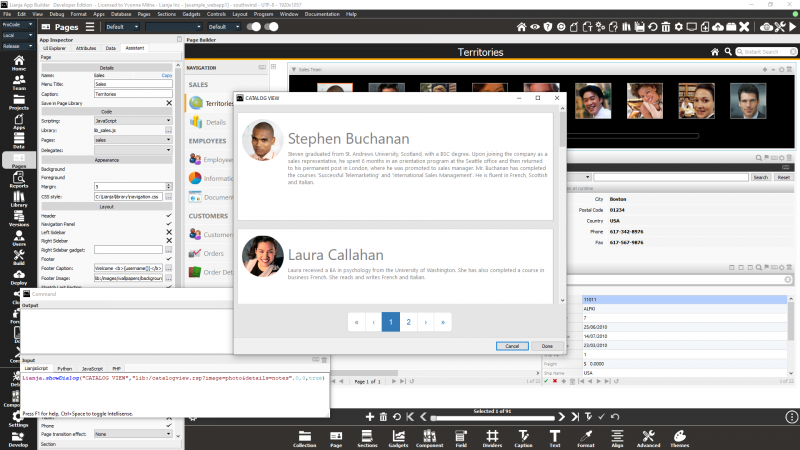Open the Deploy workspace
The width and height of the screenshot is (800, 450).
pos(19,277)
